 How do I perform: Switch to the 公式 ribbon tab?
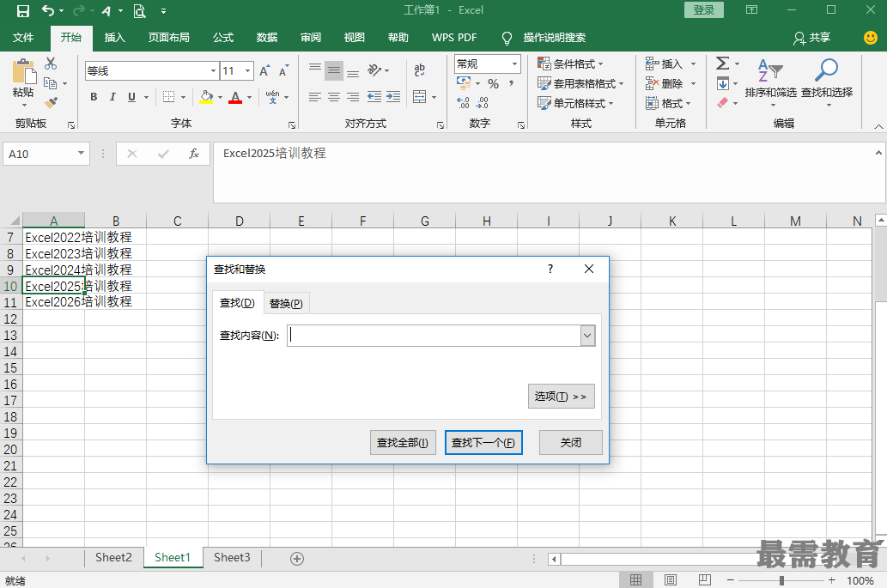tap(223, 37)
